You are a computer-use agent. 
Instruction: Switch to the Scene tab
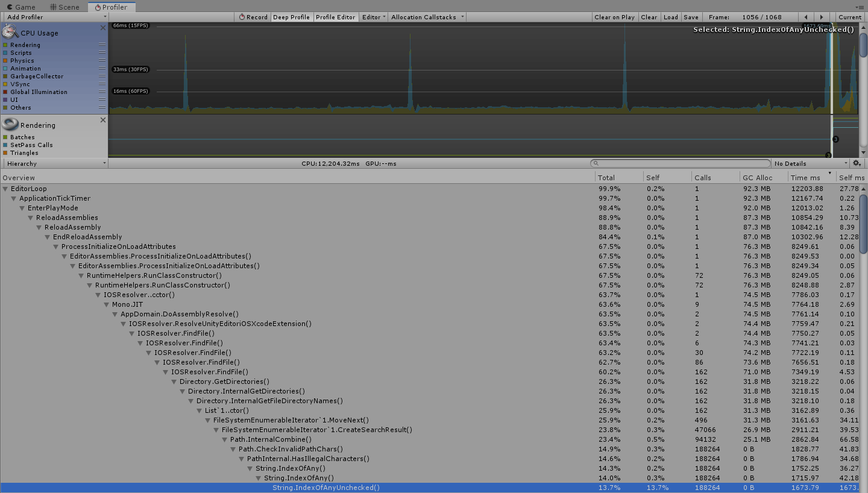(x=63, y=7)
